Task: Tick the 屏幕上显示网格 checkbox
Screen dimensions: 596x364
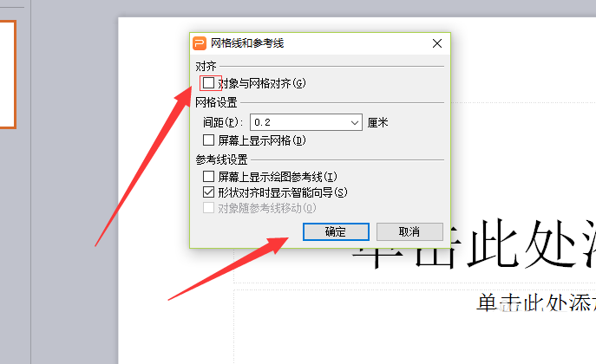Action: [208, 140]
